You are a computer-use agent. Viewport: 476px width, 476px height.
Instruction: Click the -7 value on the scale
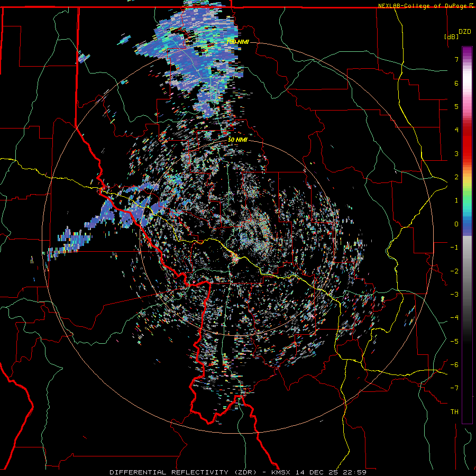point(454,388)
